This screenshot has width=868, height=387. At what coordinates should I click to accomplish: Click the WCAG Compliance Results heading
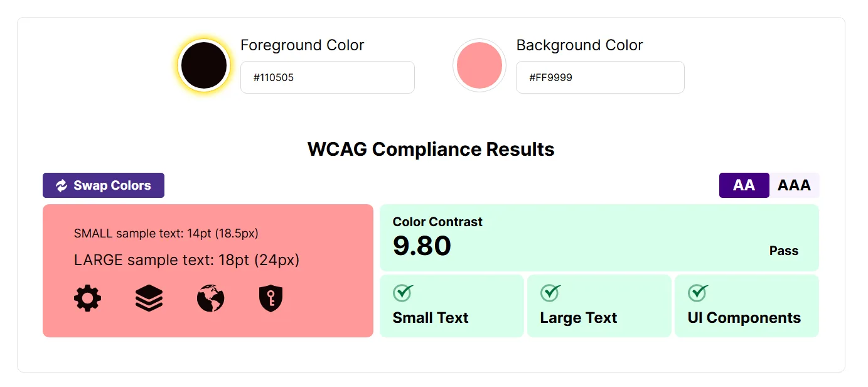(431, 150)
